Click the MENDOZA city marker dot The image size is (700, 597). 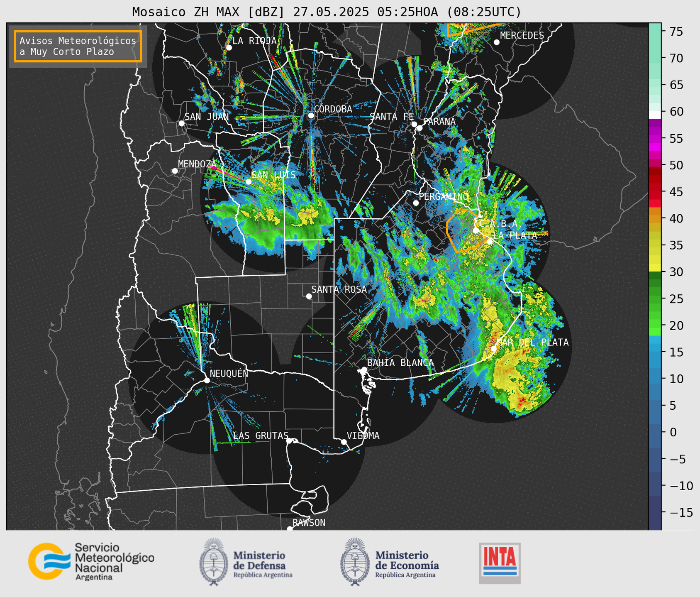pyautogui.click(x=175, y=171)
